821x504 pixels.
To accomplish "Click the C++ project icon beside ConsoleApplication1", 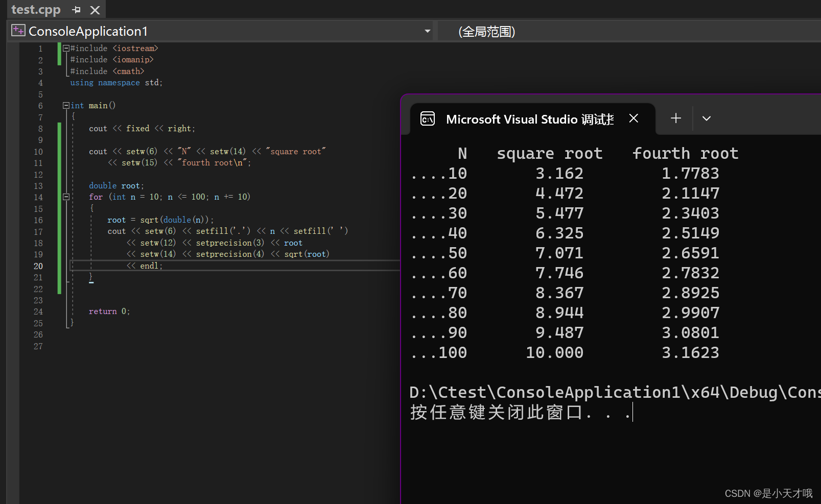I will [18, 30].
